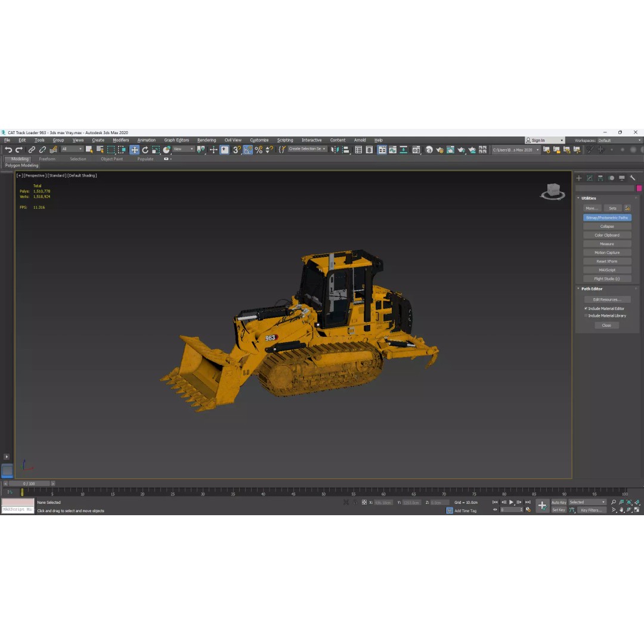
Task: Click the Bitmap/Photometric Paths utility button
Action: point(607,218)
